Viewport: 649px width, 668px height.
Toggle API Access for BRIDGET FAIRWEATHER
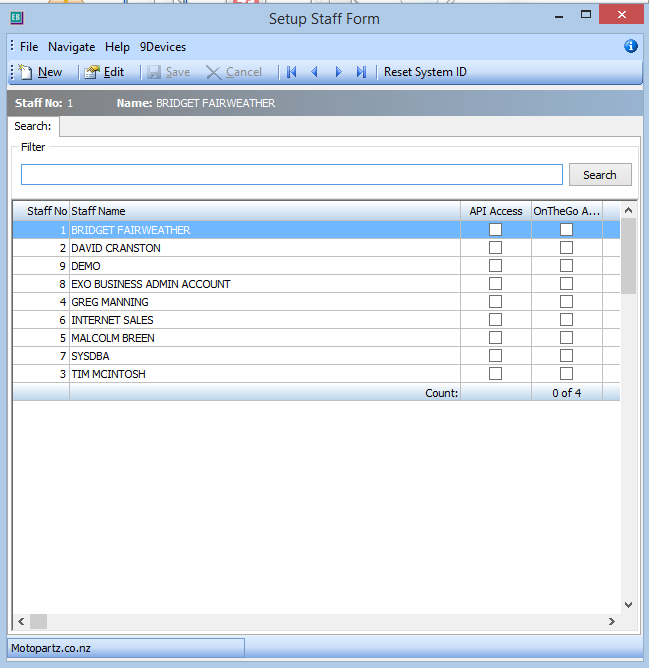495,230
